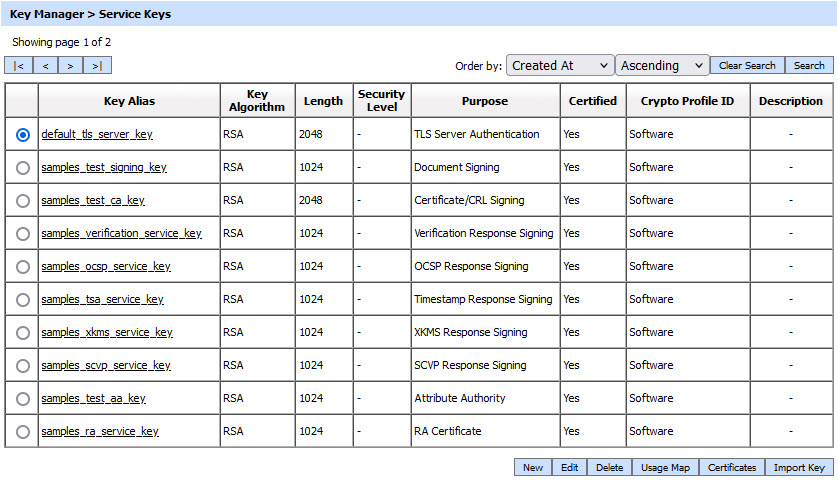The width and height of the screenshot is (838, 481).
Task: Open the samples_test_ca_key link
Action: pyautogui.click(x=93, y=201)
